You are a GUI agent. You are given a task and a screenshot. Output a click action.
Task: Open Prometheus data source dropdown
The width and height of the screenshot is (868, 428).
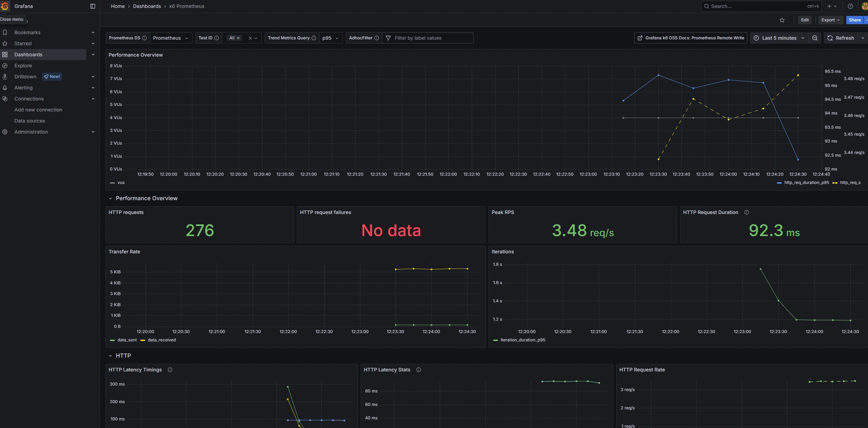[171, 38]
